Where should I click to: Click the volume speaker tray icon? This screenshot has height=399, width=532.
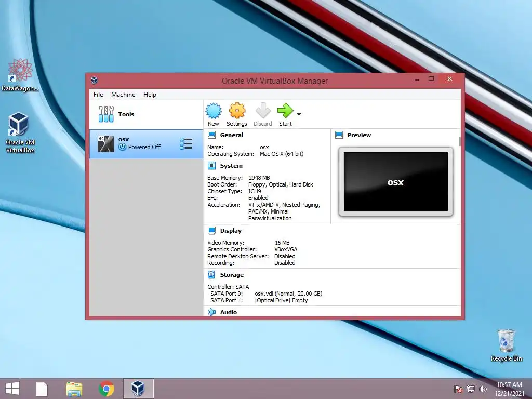click(483, 389)
